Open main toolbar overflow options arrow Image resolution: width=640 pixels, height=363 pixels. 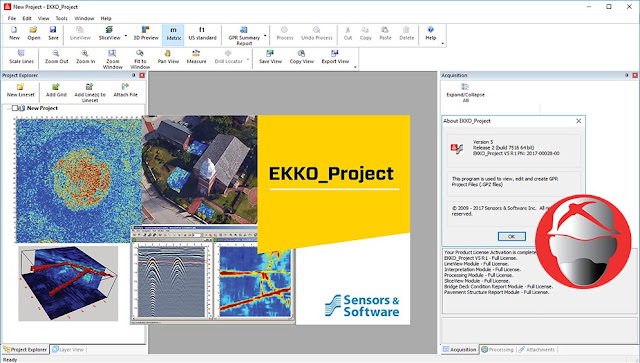click(443, 43)
